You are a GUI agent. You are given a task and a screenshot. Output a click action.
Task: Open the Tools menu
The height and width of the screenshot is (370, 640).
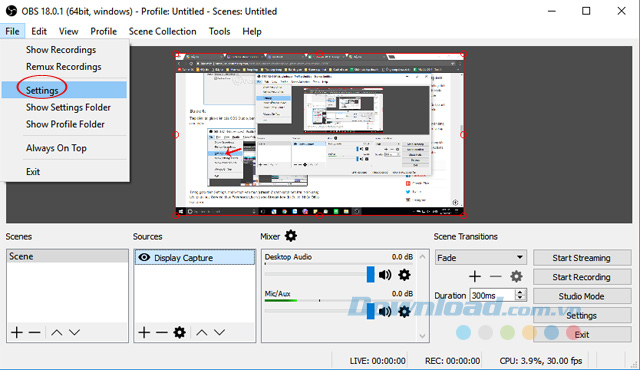coord(219,31)
